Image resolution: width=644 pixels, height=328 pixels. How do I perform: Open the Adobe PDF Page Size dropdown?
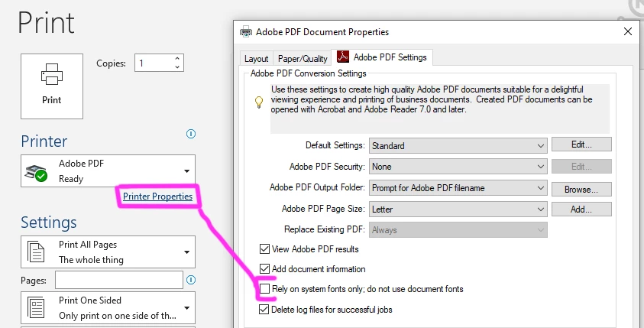tap(458, 209)
